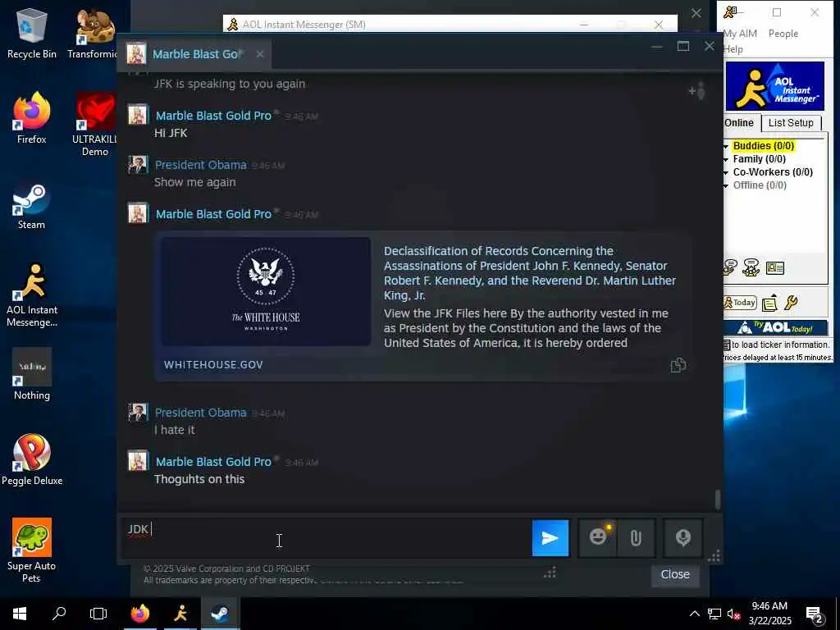The width and height of the screenshot is (840, 630).
Task: Switch to AIM List Setup tab
Action: [x=791, y=123]
